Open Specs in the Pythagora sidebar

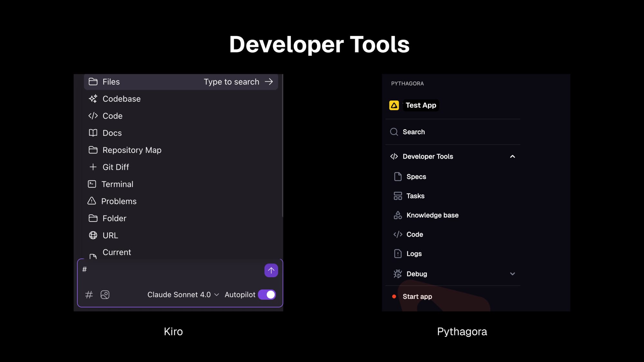(x=416, y=177)
